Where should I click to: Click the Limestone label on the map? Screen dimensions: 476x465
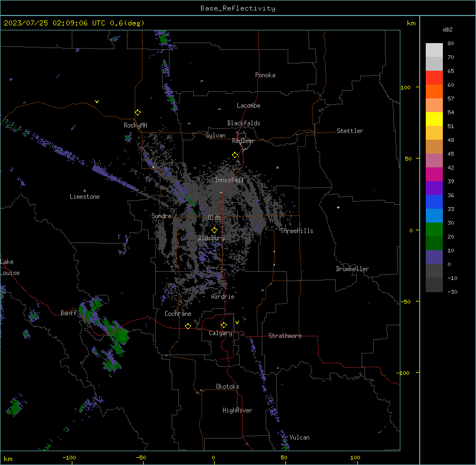[84, 197]
